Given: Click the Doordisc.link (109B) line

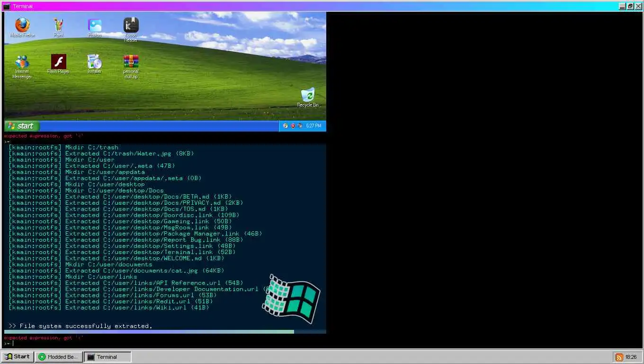Looking at the screenshot, I should [124, 215].
